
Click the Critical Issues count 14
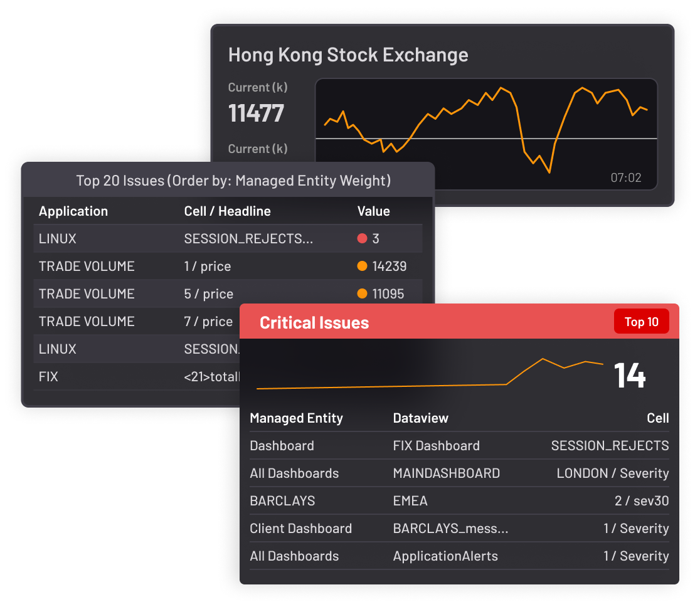(x=629, y=375)
